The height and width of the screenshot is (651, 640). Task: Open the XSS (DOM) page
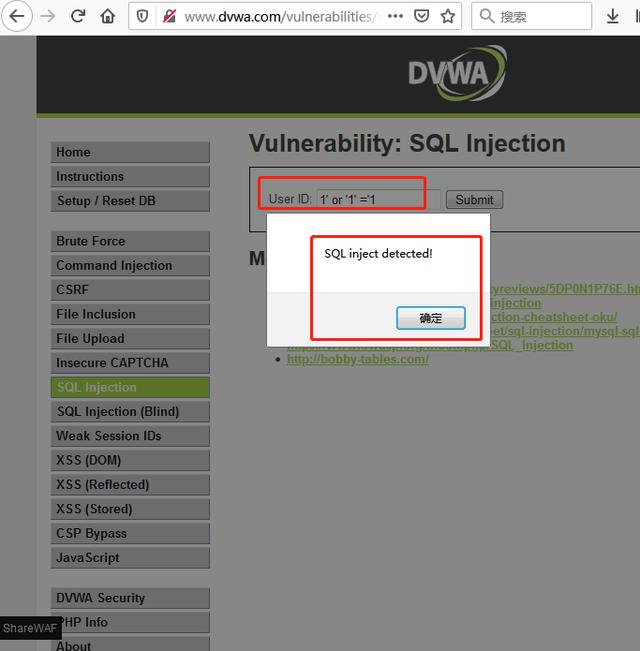[x=130, y=460]
